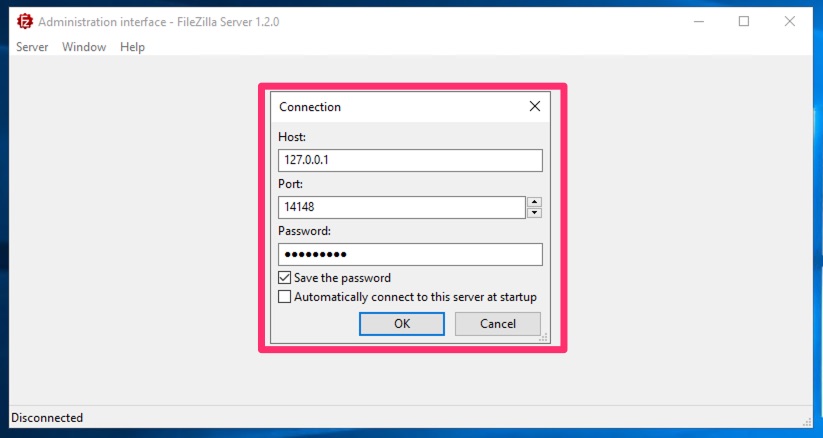Close the FileZilla Server main window

(x=790, y=21)
